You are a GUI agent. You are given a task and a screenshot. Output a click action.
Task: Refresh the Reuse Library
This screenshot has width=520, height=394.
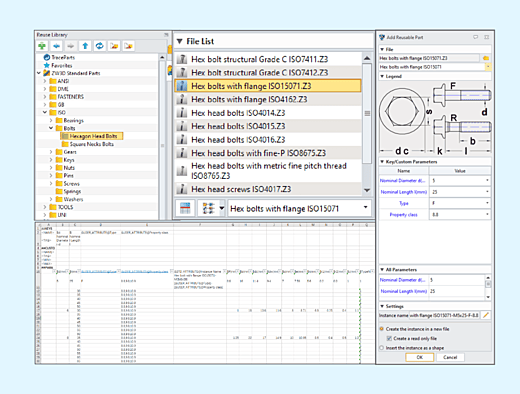coord(99,46)
